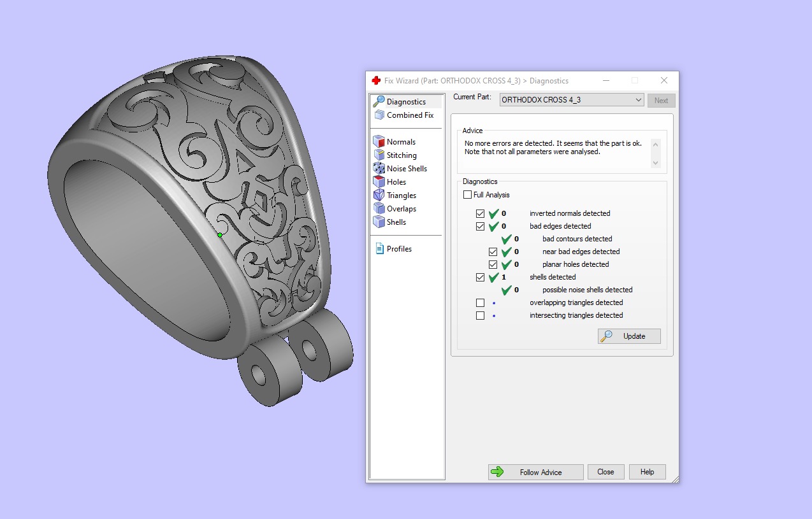This screenshot has width=812, height=519.
Task: Uncheck the inverted normals detected checkbox
Action: pyautogui.click(x=481, y=213)
